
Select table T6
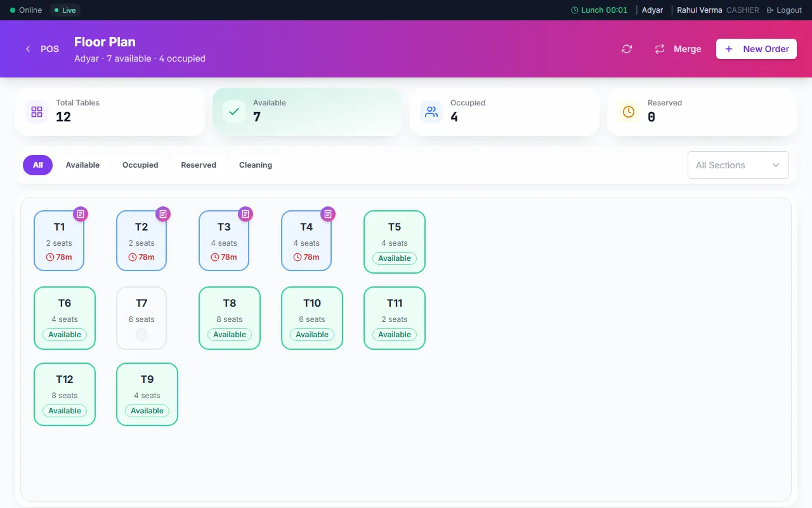[x=65, y=318]
